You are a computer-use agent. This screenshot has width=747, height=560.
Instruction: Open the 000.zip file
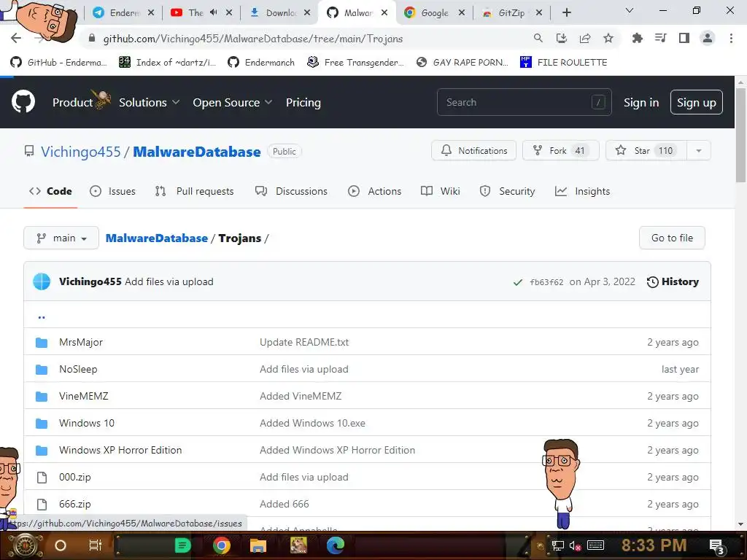(x=75, y=477)
